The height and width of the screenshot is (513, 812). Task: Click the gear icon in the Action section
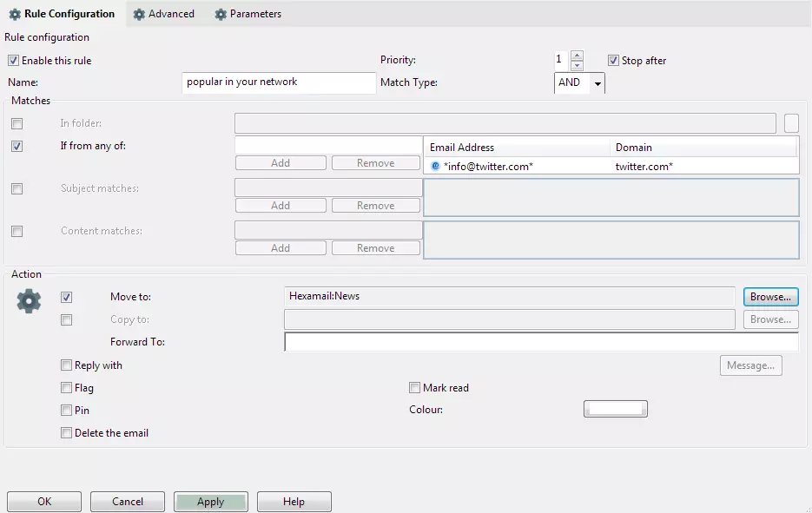29,301
